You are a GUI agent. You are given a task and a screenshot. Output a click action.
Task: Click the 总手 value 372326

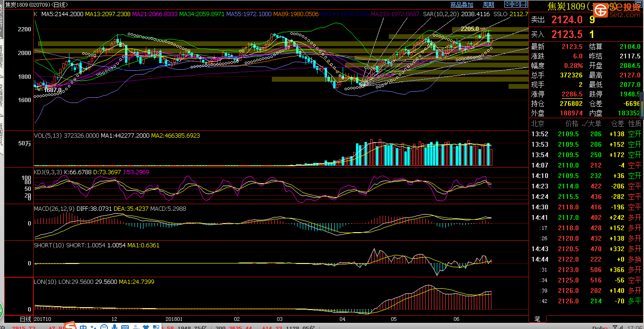tap(570, 75)
